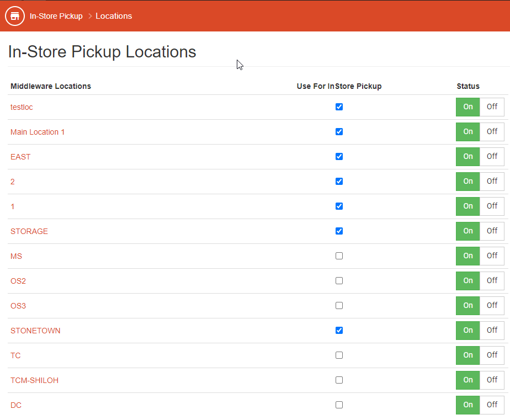The height and width of the screenshot is (420, 510).
Task: Enable InStore Pickup for MS
Action: (339, 256)
